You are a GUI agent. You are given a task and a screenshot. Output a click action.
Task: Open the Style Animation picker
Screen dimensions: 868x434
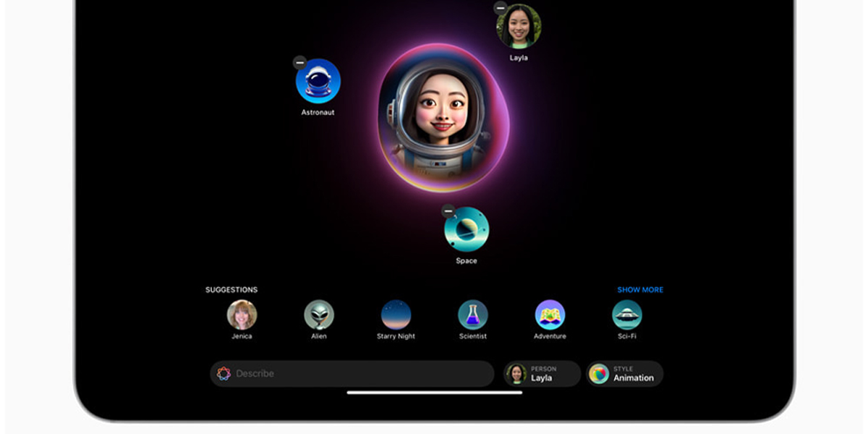[x=625, y=374]
